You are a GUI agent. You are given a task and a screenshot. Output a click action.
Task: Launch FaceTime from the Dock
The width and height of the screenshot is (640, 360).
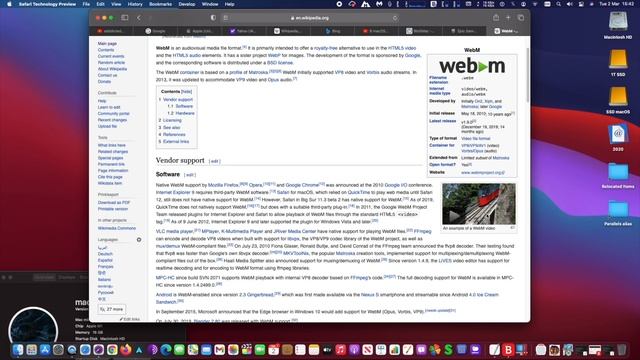tap(260, 349)
